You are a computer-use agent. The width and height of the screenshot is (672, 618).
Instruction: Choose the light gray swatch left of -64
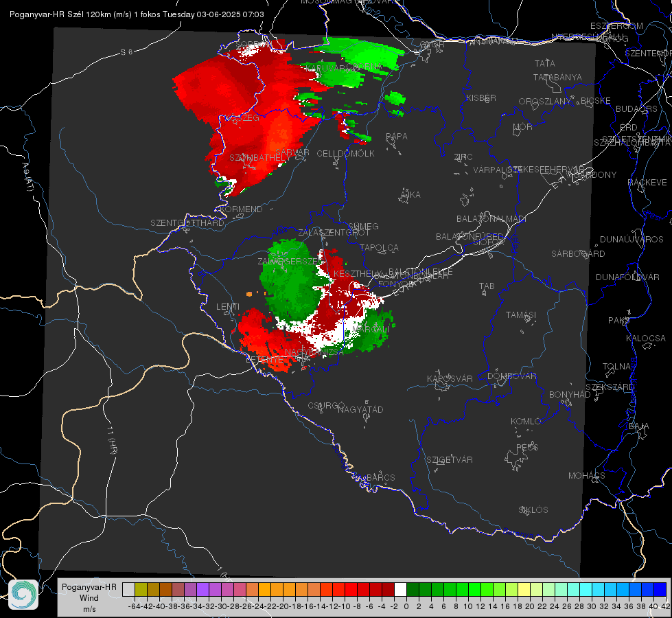click(x=128, y=590)
